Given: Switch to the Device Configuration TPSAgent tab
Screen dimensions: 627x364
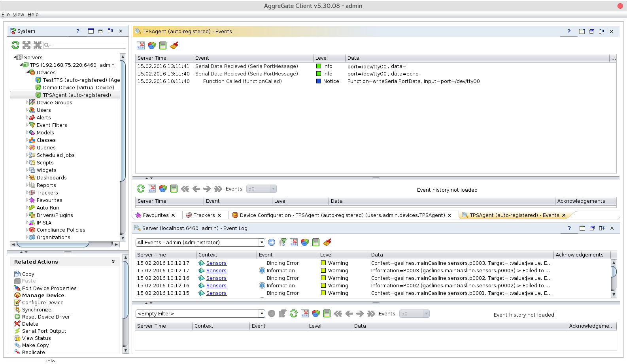Looking at the screenshot, I should [x=342, y=215].
